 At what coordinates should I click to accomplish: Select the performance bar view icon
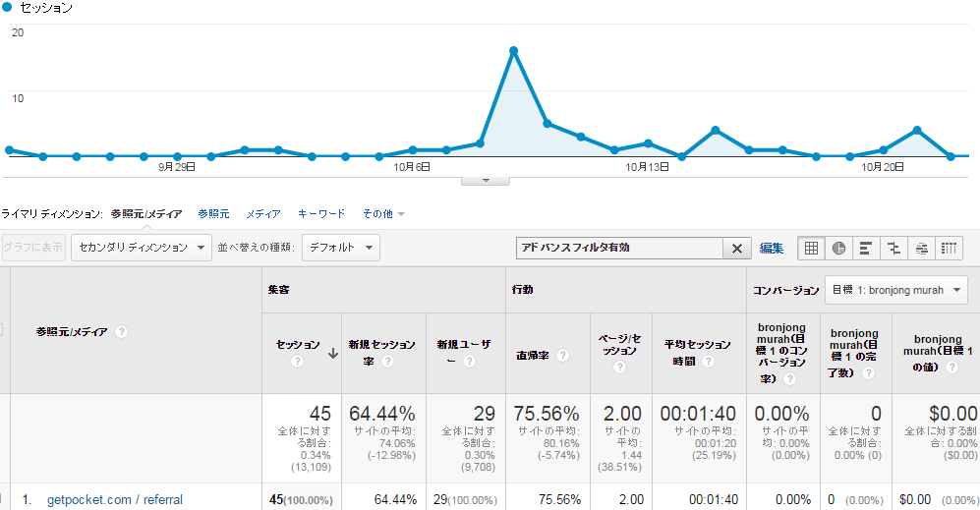coord(867,249)
